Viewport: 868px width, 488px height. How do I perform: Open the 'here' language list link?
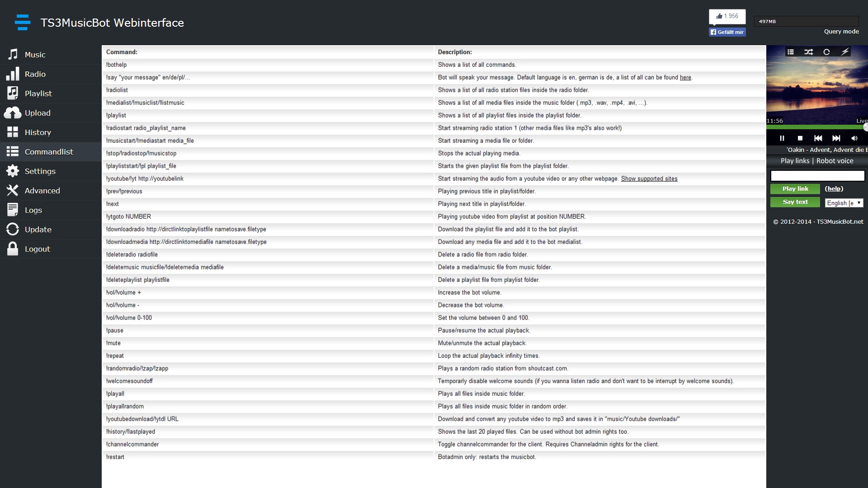coord(685,78)
